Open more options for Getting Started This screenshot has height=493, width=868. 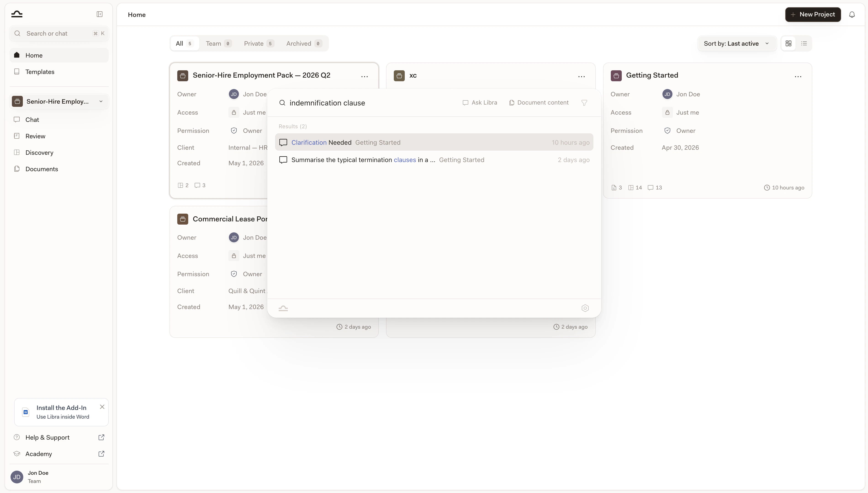click(x=798, y=76)
